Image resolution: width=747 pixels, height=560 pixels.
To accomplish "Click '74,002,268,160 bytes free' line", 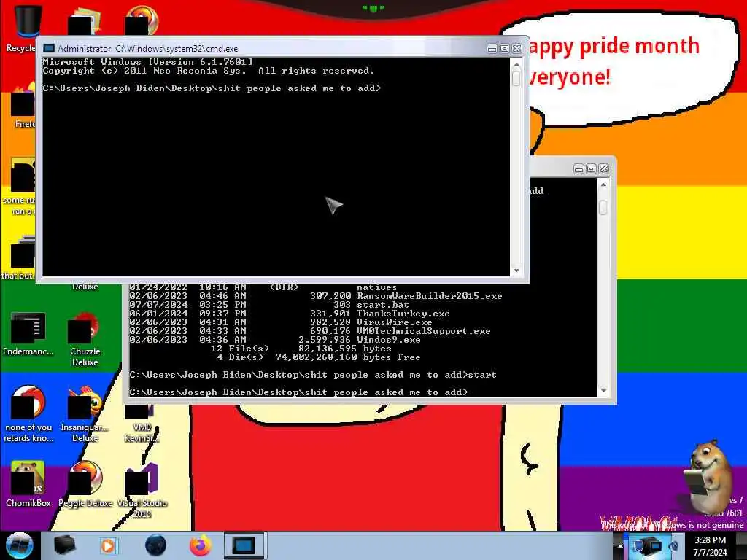I will point(348,357).
